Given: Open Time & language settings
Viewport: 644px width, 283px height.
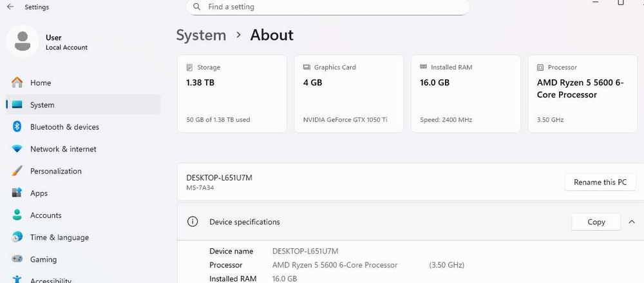Looking at the screenshot, I should [83, 237].
